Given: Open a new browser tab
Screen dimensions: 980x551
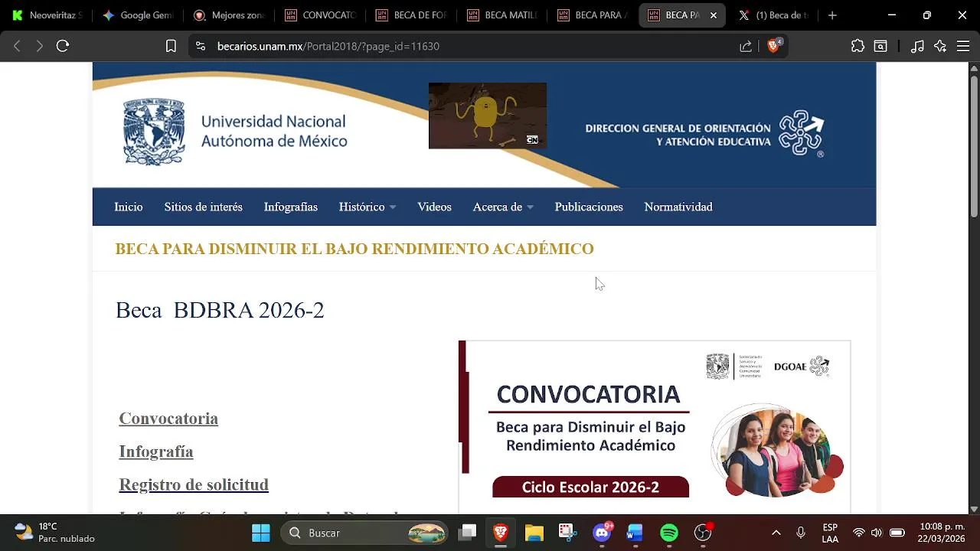Looking at the screenshot, I should [832, 15].
